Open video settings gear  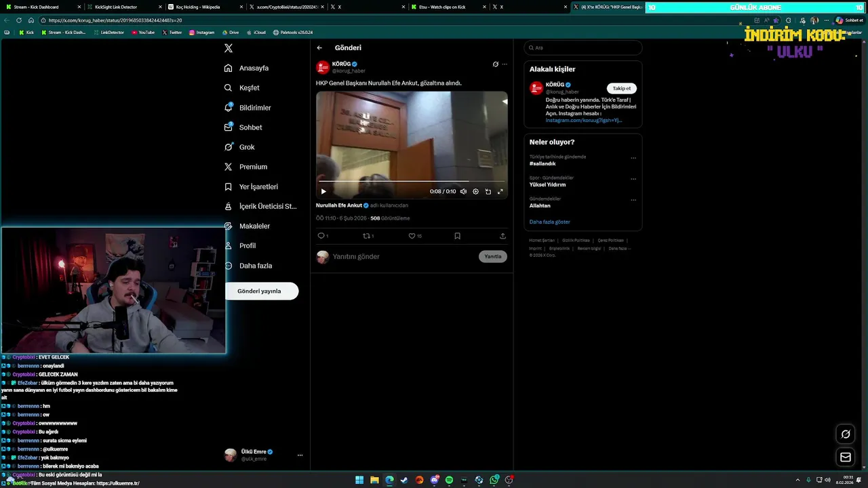tap(475, 191)
